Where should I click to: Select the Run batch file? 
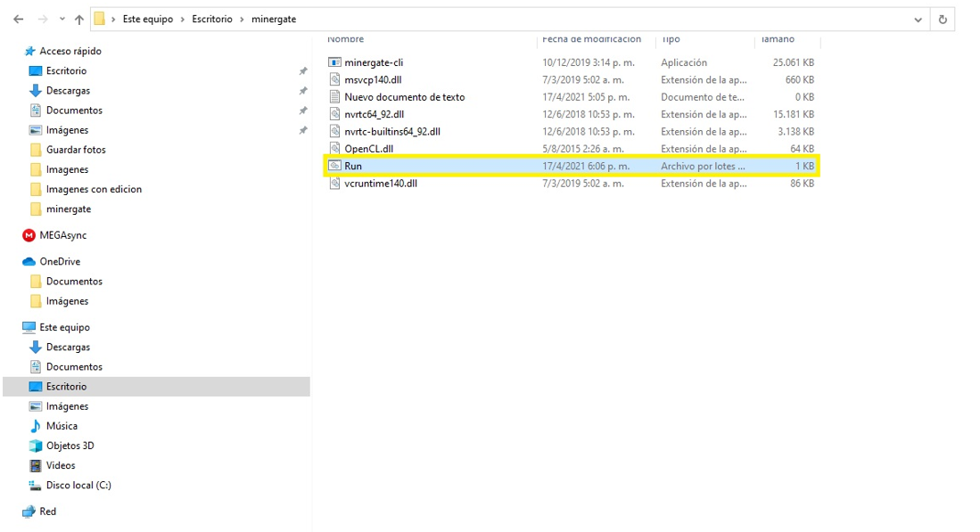(353, 166)
